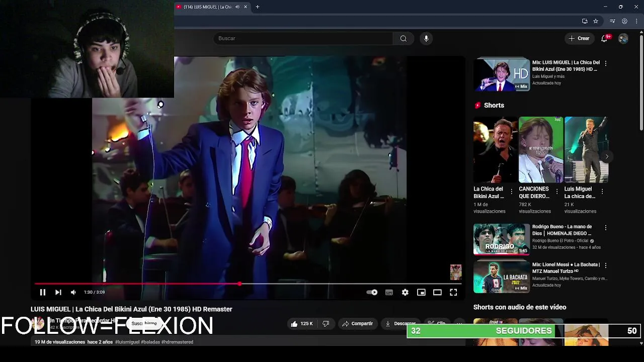The image size is (644, 362).
Task: Open Chrome media controls icon
Action: click(612, 21)
